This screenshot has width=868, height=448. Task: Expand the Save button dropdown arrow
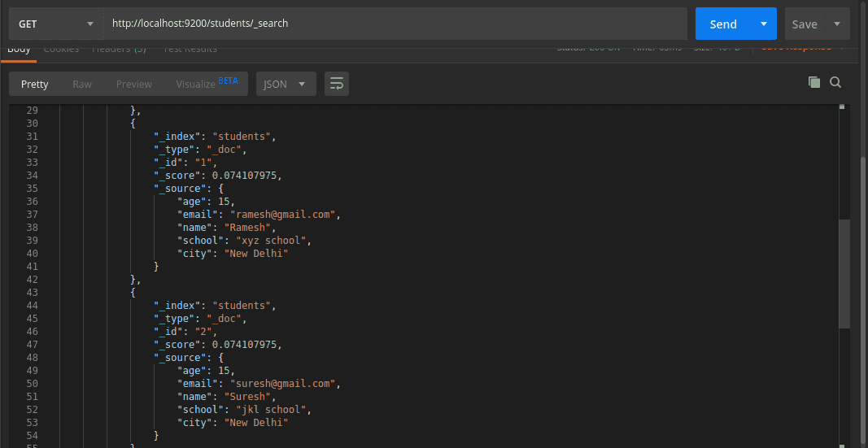pos(837,24)
